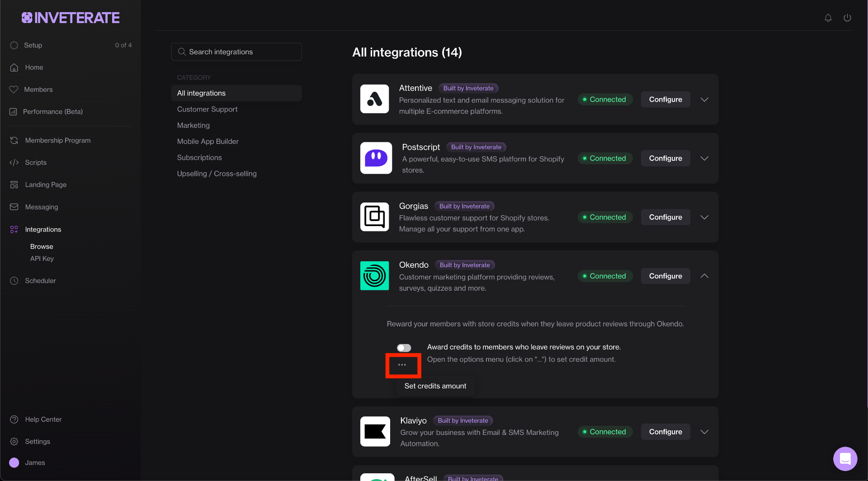Image resolution: width=868 pixels, height=481 pixels.
Task: Open the Help Center link
Action: tap(43, 420)
